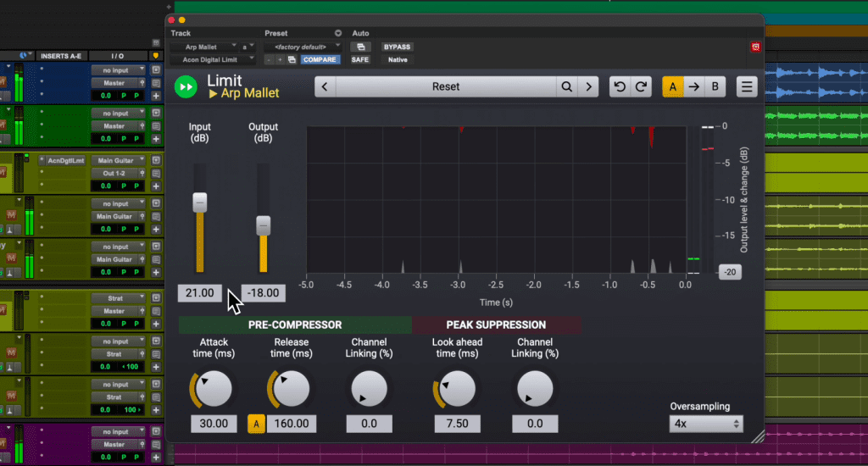Click the Attack time value 30.00

coord(214,424)
